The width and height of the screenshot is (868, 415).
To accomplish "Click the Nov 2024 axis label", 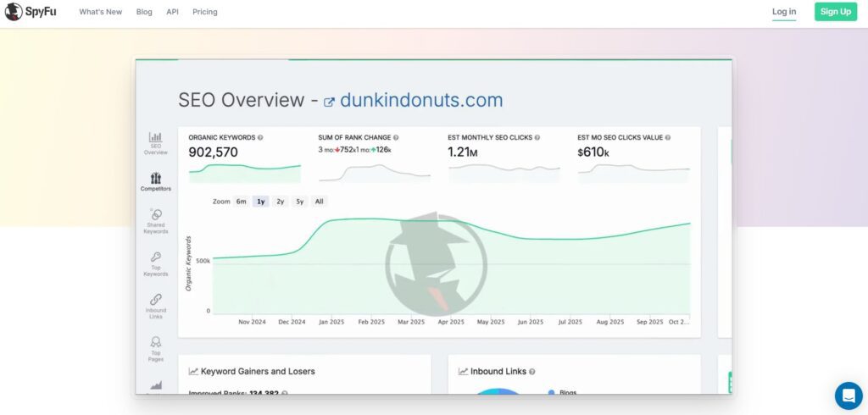I will point(252,322).
